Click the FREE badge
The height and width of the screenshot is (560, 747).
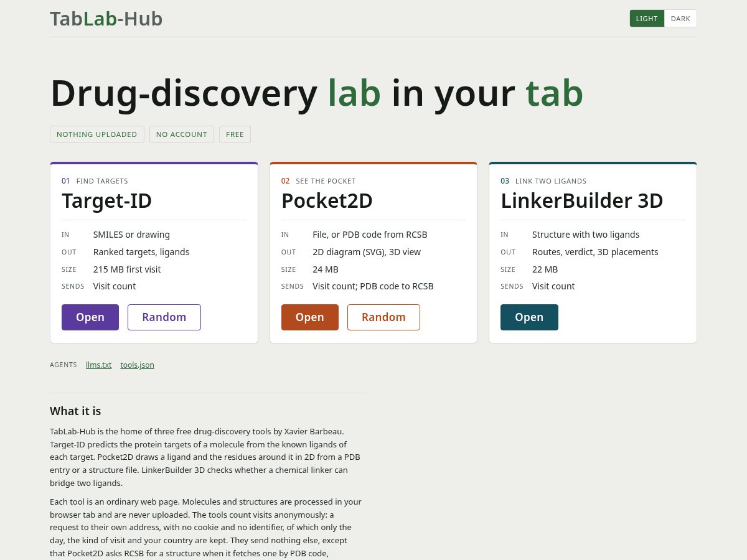coord(235,134)
